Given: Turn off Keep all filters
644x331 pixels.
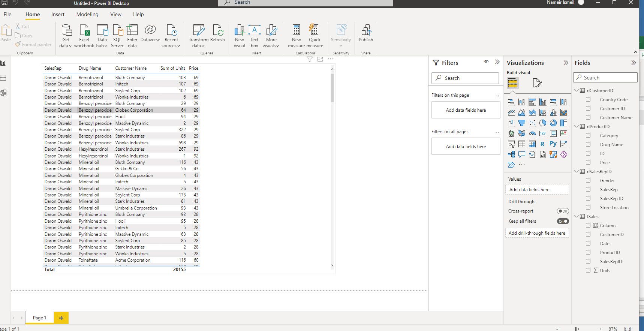Looking at the screenshot, I should tap(563, 221).
